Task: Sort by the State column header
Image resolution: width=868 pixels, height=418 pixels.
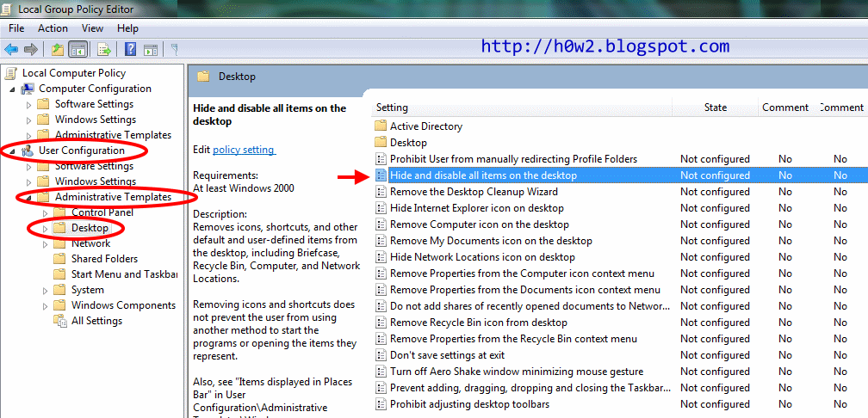Action: tap(716, 108)
